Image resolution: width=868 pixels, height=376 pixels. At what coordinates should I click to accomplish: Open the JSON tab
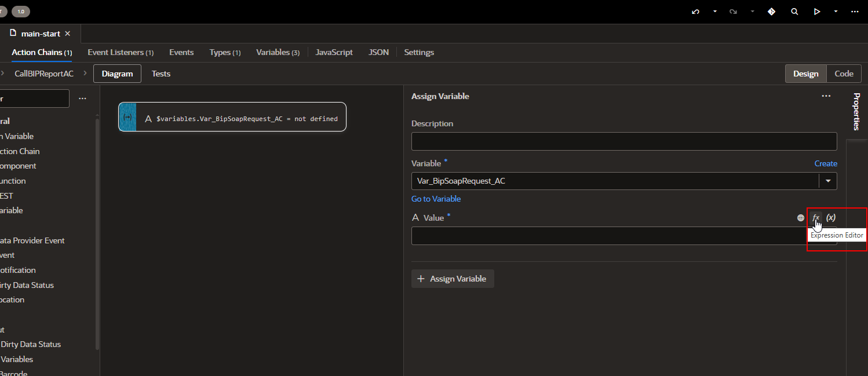pos(378,52)
